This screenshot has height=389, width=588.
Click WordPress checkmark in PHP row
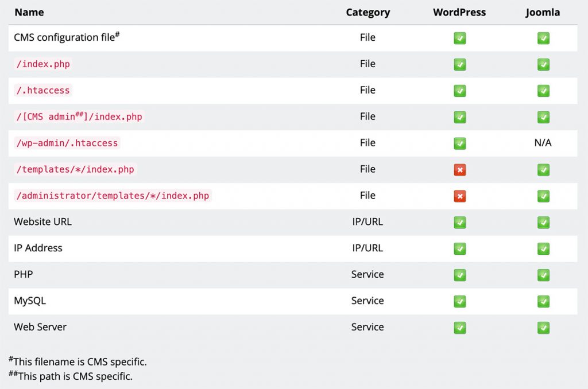[x=460, y=275]
